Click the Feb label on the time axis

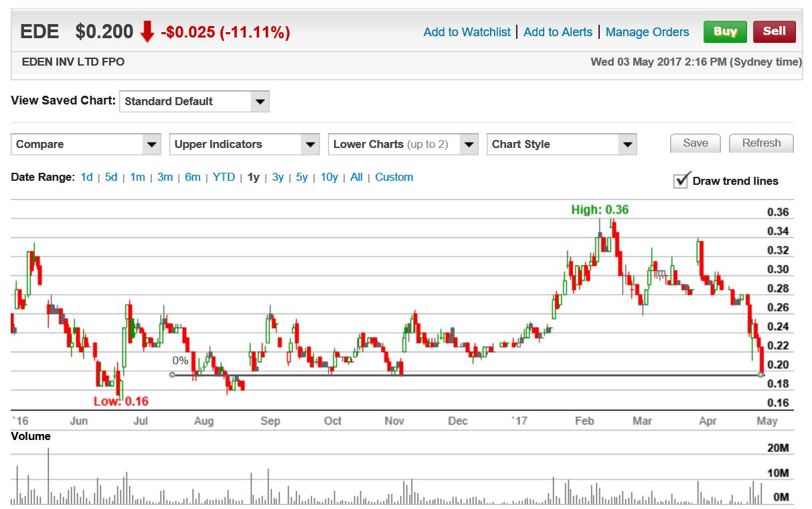[x=584, y=421]
